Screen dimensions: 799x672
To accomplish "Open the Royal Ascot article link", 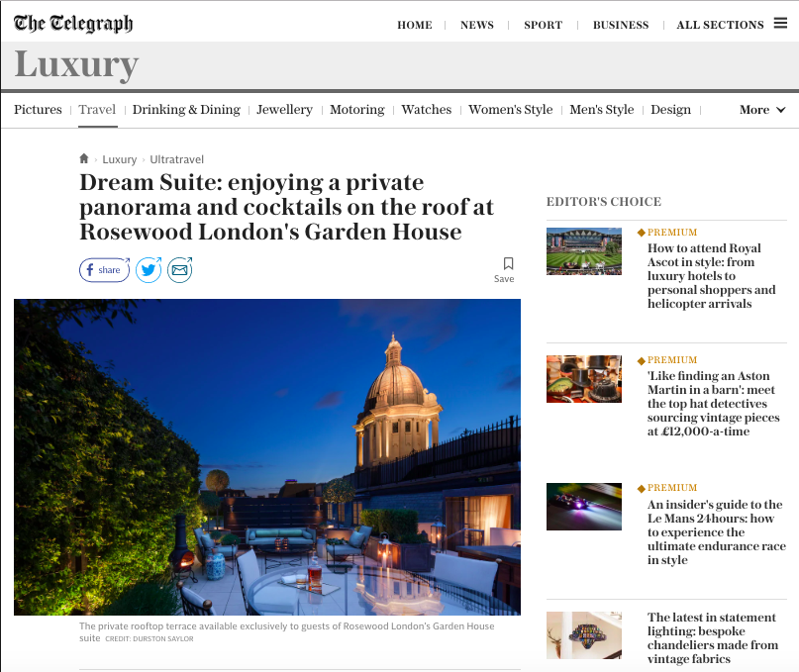I will click(711, 275).
